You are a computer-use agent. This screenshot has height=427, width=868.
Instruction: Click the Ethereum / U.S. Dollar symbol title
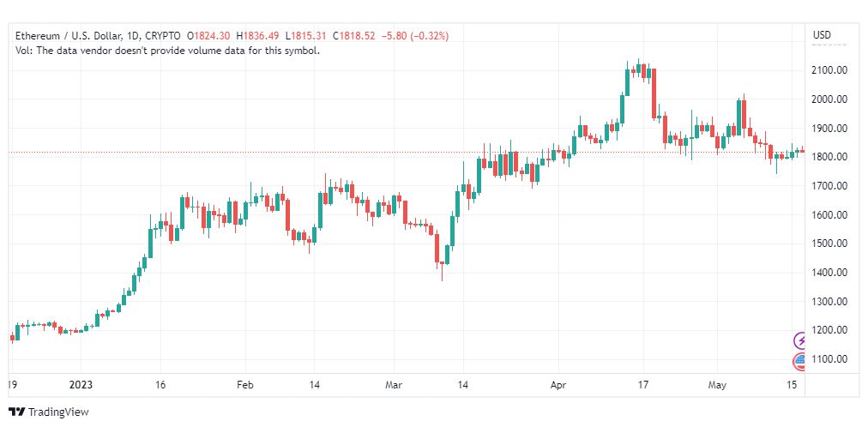[68, 35]
